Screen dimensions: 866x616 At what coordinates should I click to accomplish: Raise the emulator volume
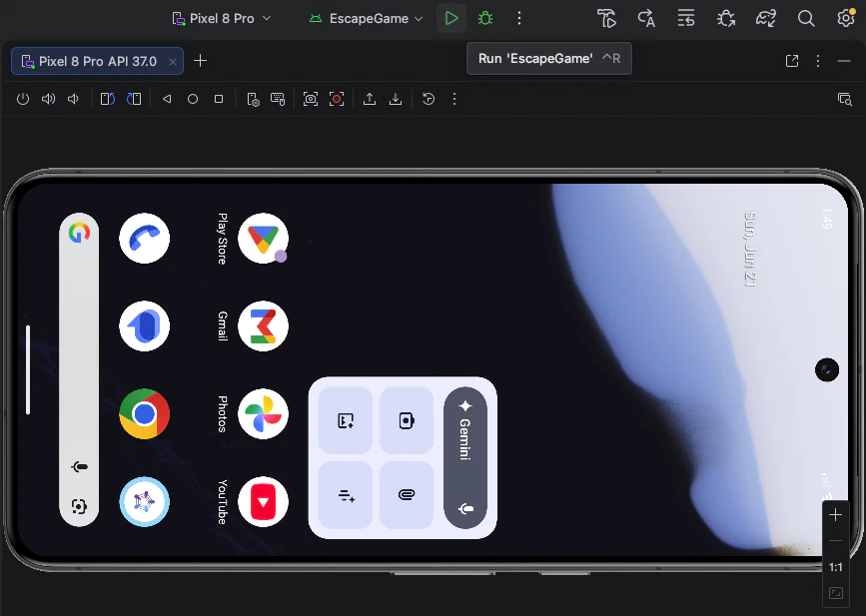[49, 99]
